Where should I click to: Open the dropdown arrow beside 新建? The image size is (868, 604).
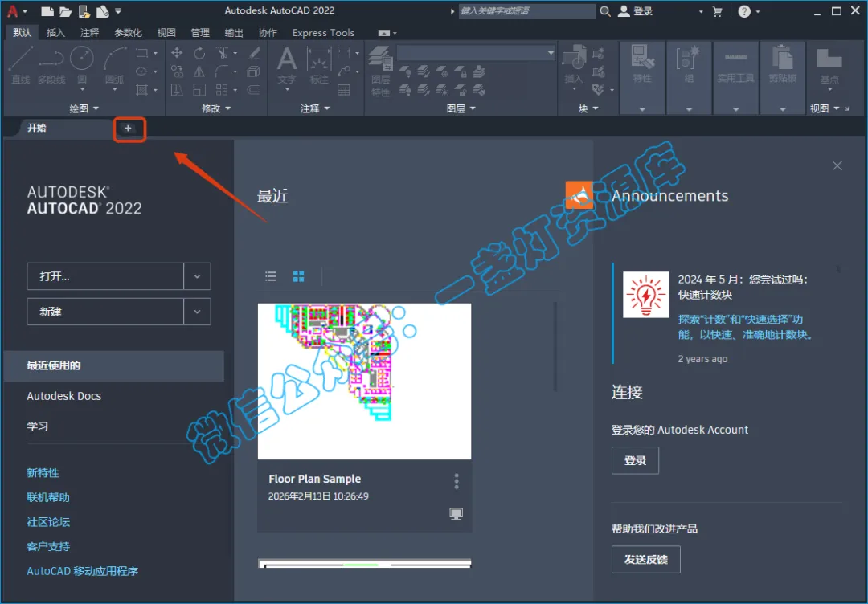[197, 312]
